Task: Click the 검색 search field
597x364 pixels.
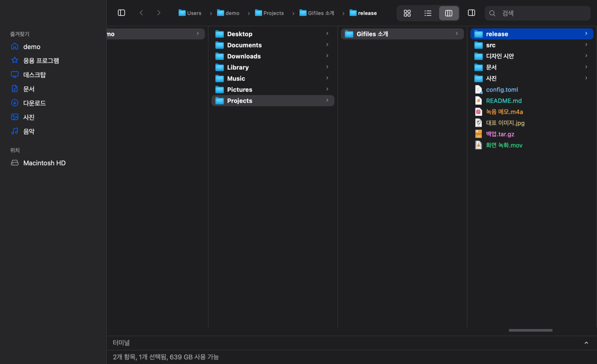Action: (x=538, y=13)
